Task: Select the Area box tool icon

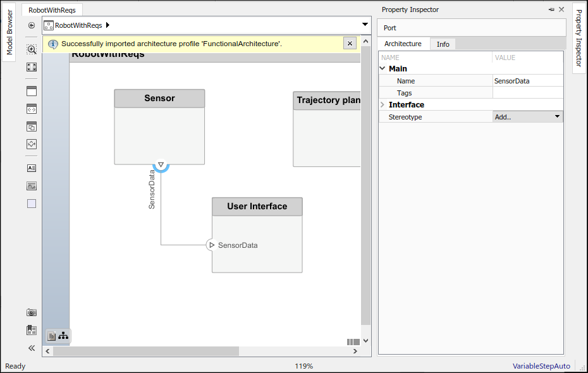Action: click(32, 204)
